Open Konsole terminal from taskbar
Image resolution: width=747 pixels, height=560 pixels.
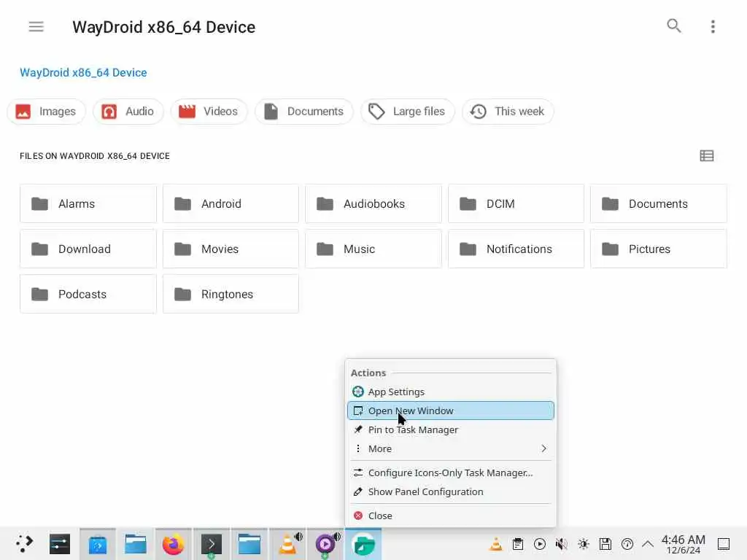[x=211, y=544]
